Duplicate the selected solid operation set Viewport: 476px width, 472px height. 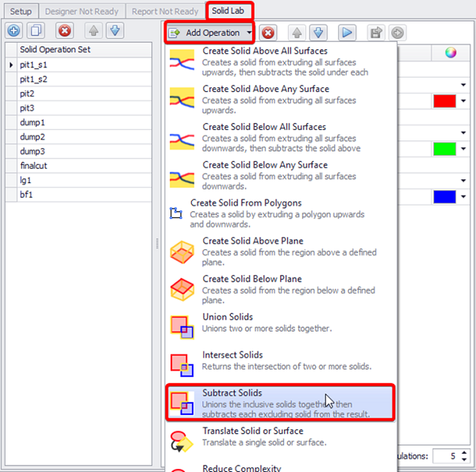[x=36, y=31]
